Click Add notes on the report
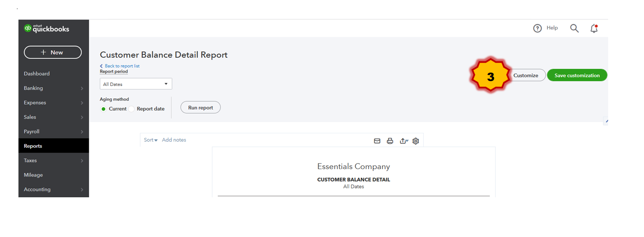The width and height of the screenshot is (644, 237). (x=174, y=140)
